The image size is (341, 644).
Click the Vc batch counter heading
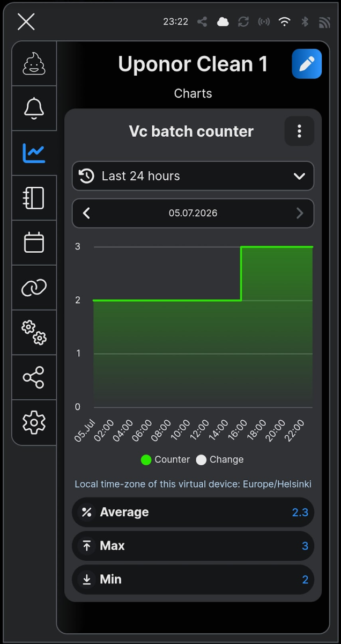point(191,131)
